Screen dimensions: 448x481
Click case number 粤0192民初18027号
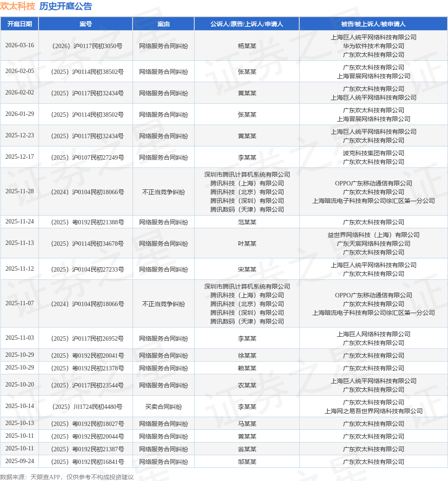coord(87,424)
